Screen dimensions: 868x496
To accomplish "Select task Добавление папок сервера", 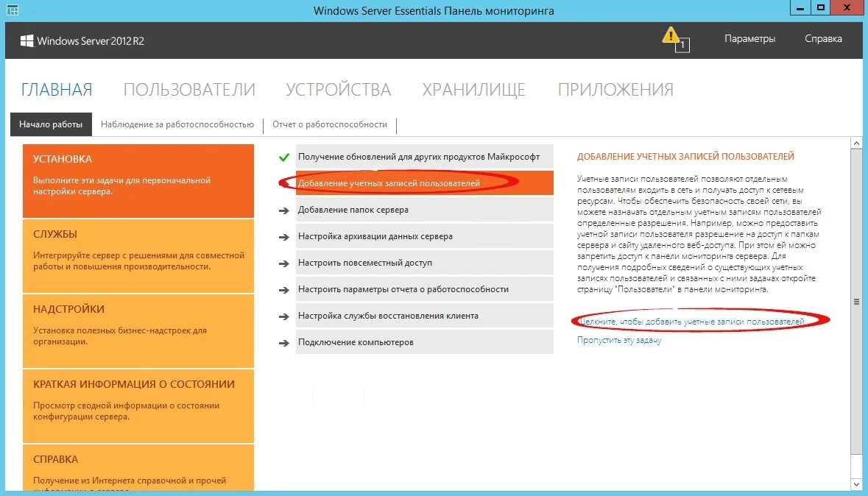I will click(425, 210).
